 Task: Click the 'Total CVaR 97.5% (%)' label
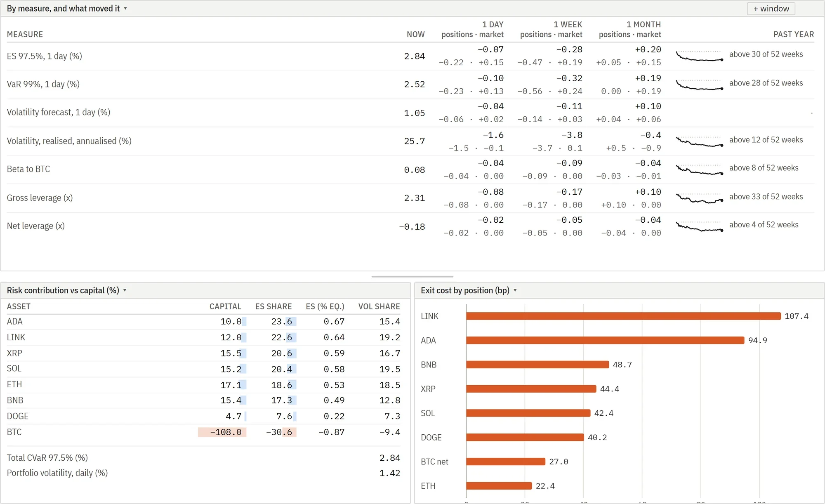point(47,458)
